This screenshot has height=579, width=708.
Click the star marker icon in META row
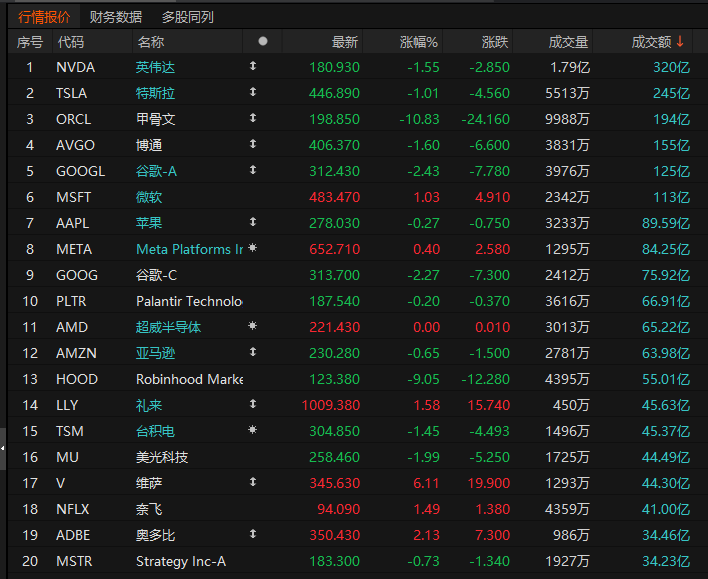253,247
